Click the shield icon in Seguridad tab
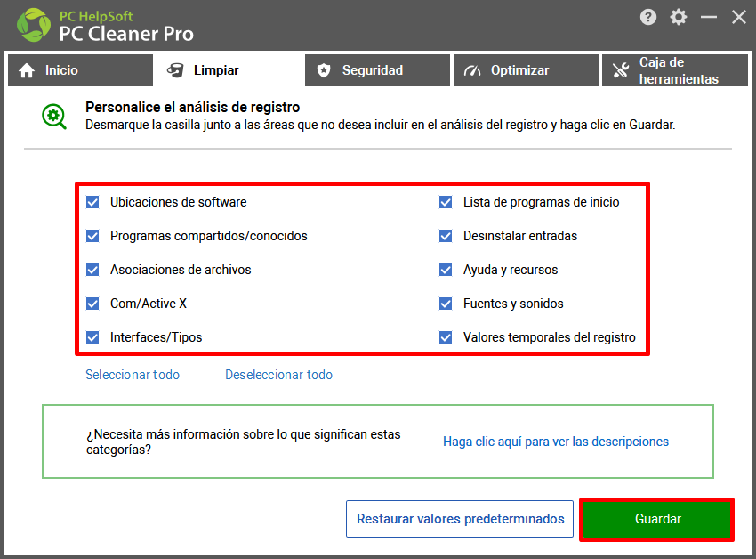Screen dimensions: 756x559 [x=324, y=70]
